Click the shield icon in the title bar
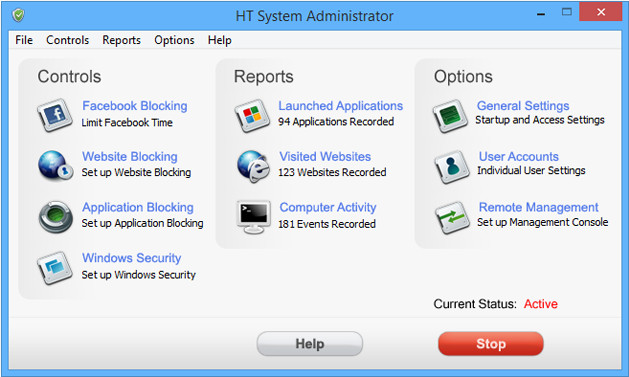 point(18,16)
